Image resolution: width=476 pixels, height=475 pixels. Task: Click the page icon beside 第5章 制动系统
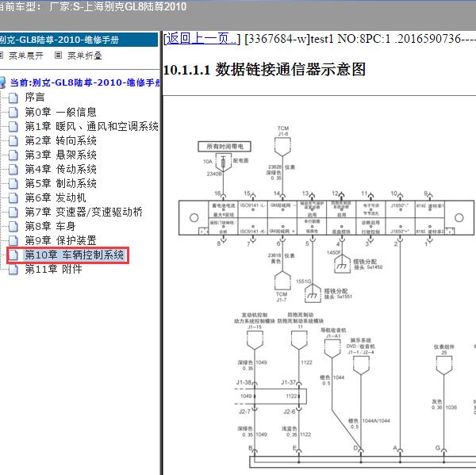click(13, 183)
